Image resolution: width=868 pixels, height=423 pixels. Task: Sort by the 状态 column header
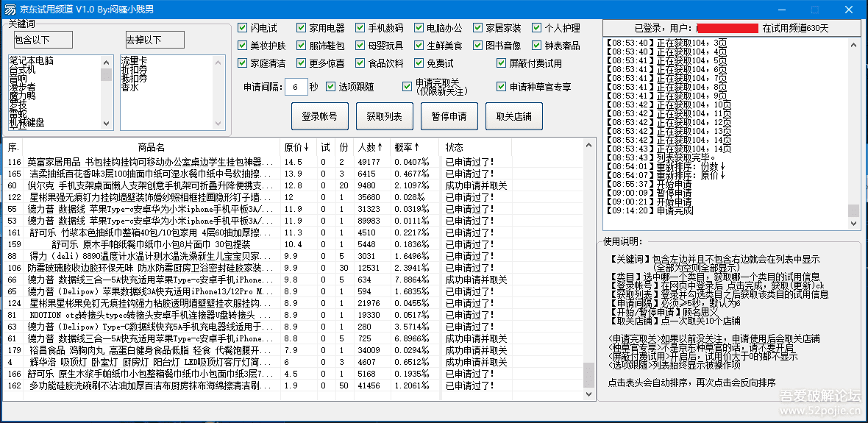[x=475, y=147]
